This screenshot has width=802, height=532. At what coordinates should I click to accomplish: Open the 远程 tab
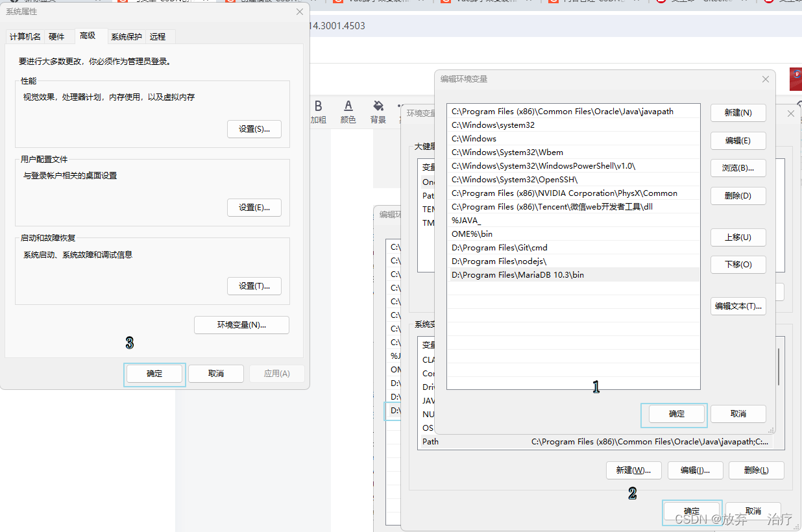point(158,36)
